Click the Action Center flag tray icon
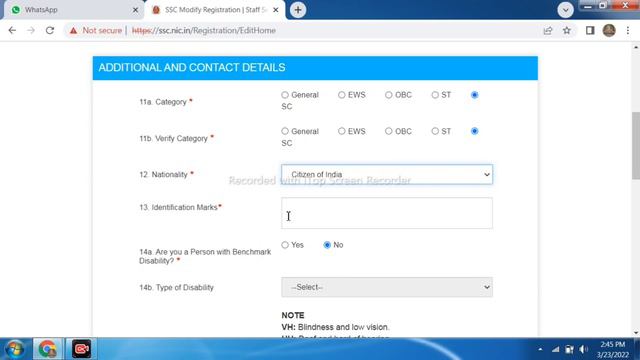Image resolution: width=640 pixels, height=360 pixels. coord(569,349)
